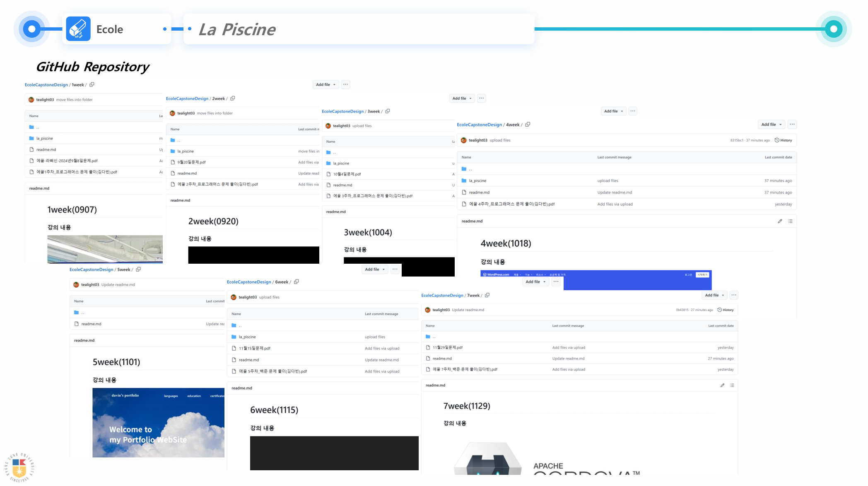Click the Ecole eraser app icon
The height and width of the screenshot is (486, 868).
[x=78, y=29]
